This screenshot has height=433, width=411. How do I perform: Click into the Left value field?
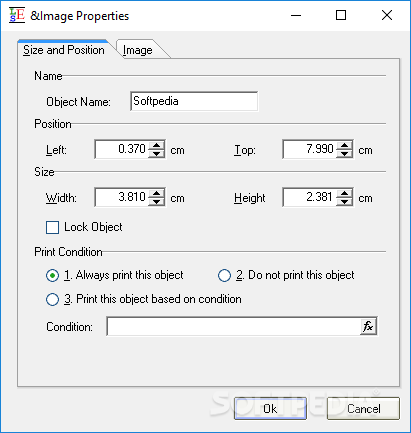click(x=122, y=149)
